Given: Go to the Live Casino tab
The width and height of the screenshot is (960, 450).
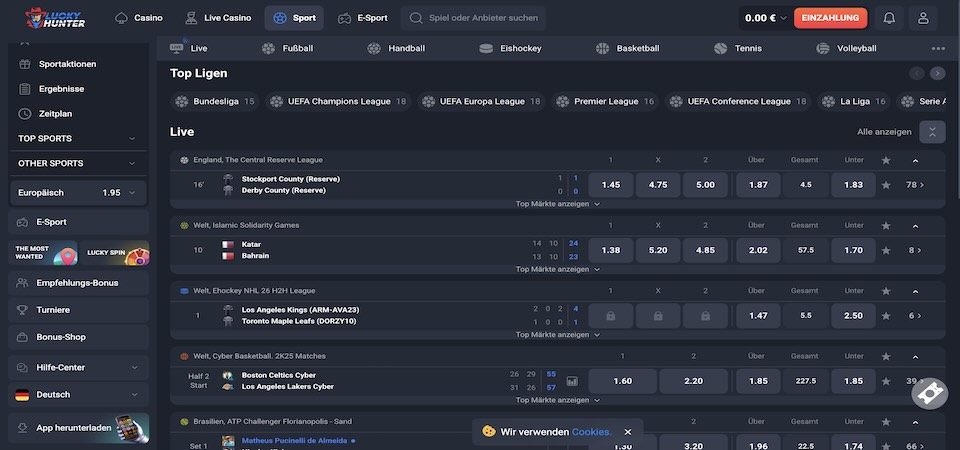Looking at the screenshot, I should [219, 18].
